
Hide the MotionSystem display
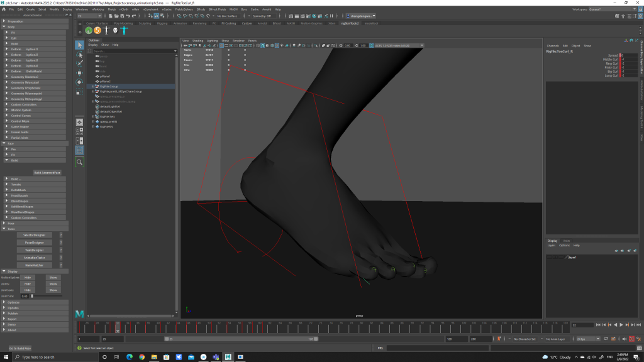tap(28, 277)
